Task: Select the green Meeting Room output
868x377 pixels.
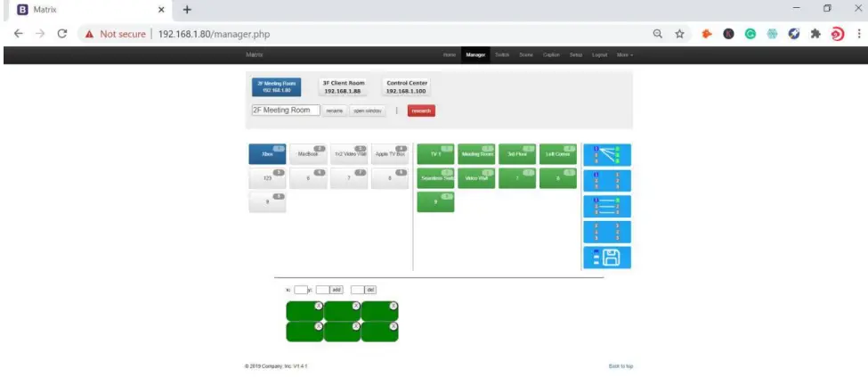Action: (476, 154)
